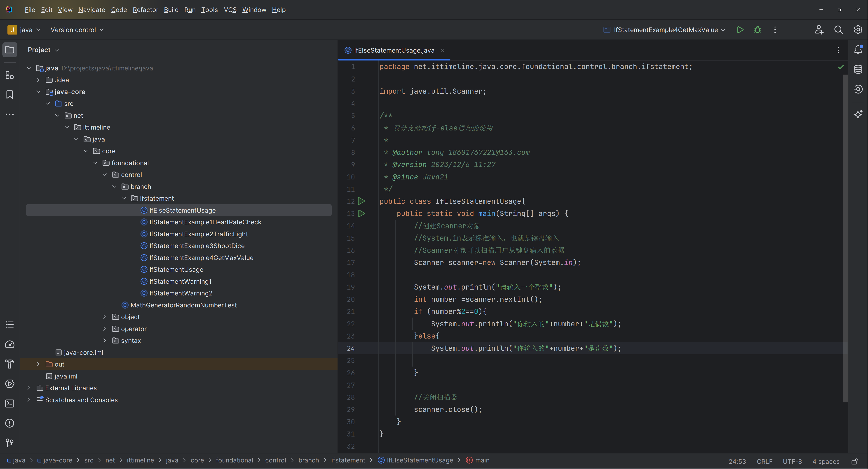Open the AI Assistant sparkle icon
This screenshot has height=469, width=868.
(858, 114)
